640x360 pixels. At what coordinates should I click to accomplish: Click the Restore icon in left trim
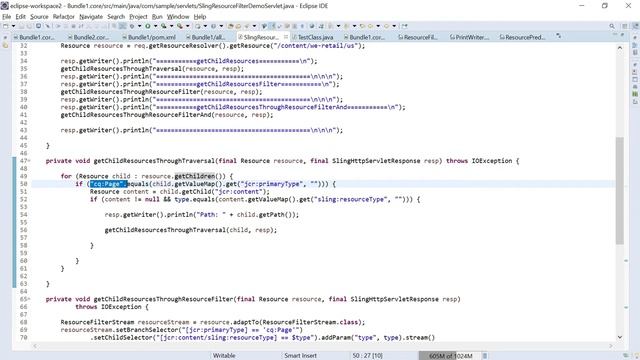pyautogui.click(x=5, y=37)
